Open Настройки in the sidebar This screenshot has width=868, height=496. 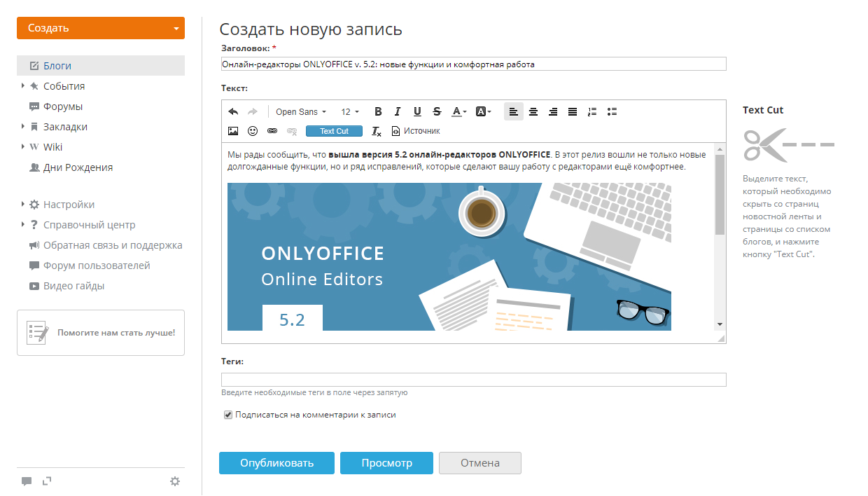(x=69, y=205)
